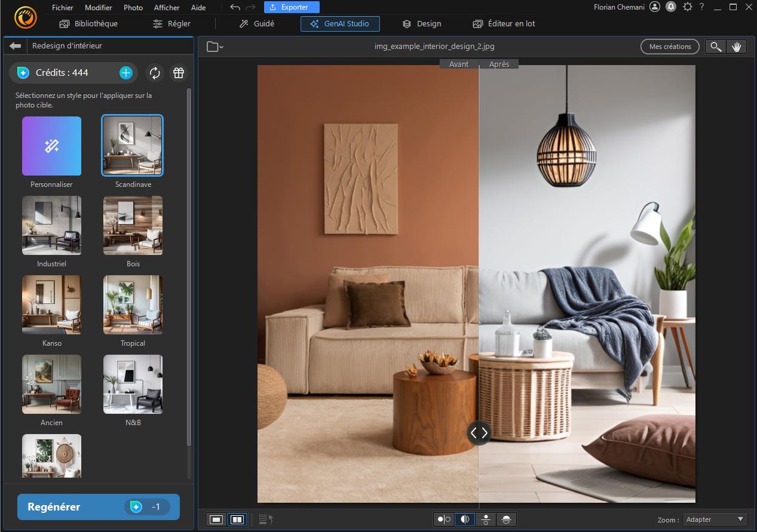Click the credits refresh icon
This screenshot has width=757, height=532.
(155, 72)
